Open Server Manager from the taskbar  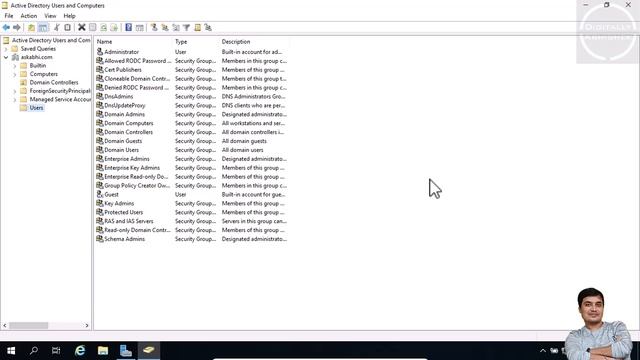126,350
